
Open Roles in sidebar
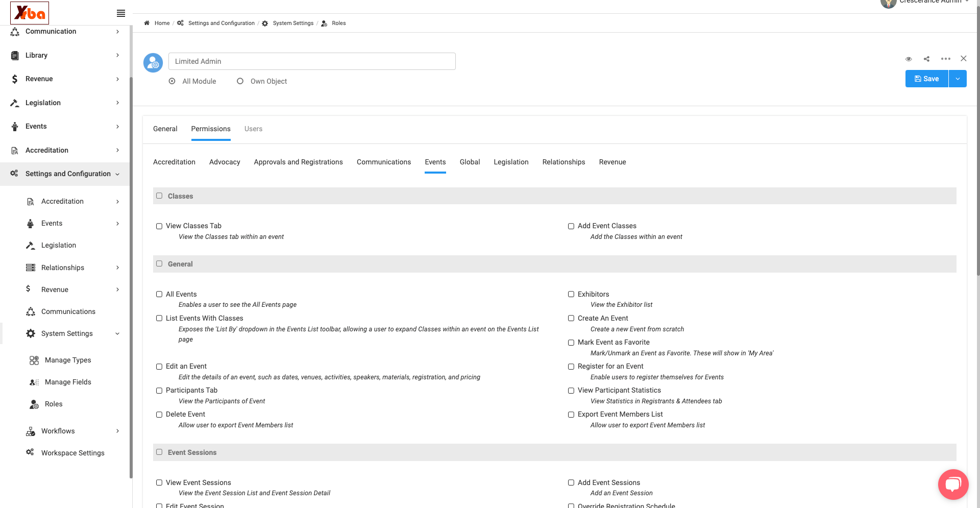tap(54, 404)
